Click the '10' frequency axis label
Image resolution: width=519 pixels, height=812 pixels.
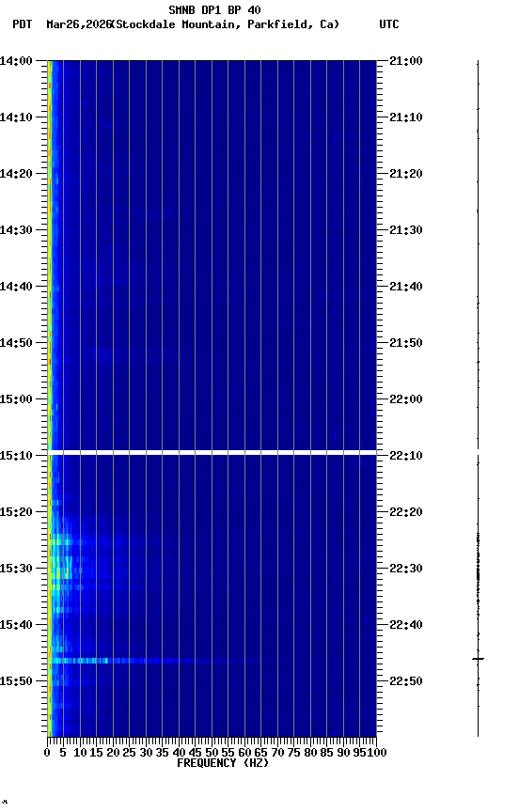pyautogui.click(x=80, y=753)
